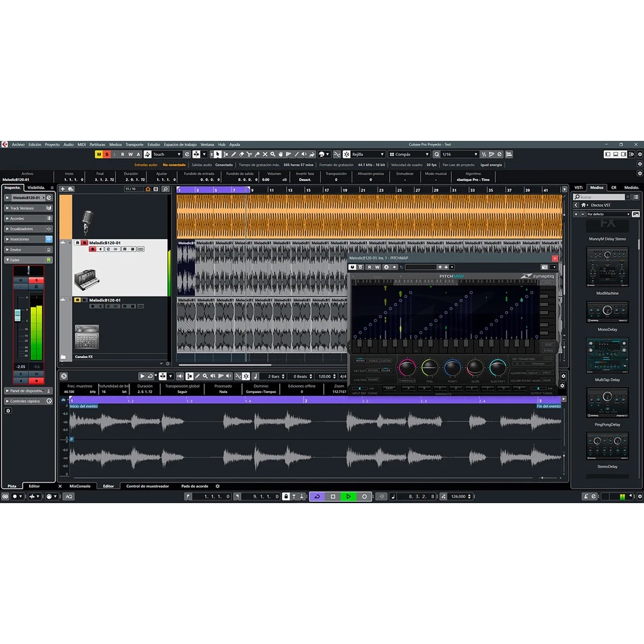Select the Mute X tool
Viewport: 644px width, 644px height.
[x=265, y=155]
